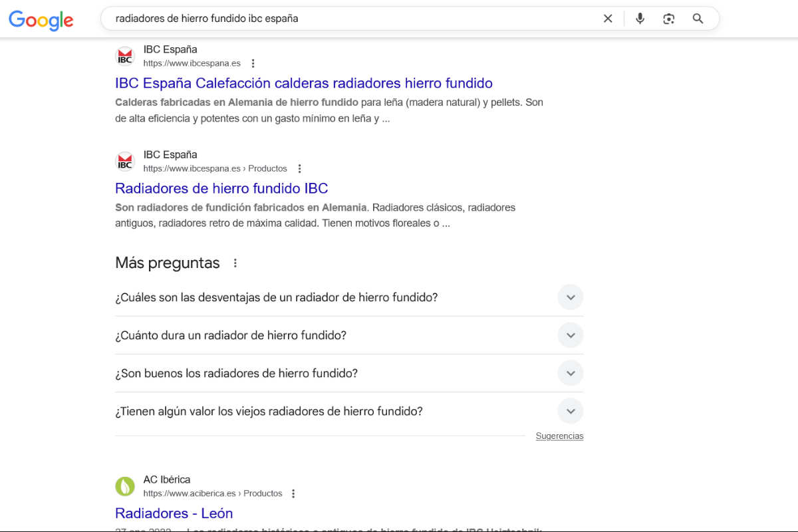Start voice search with microphone icon
Viewport: 798px width, 532px height.
point(640,19)
